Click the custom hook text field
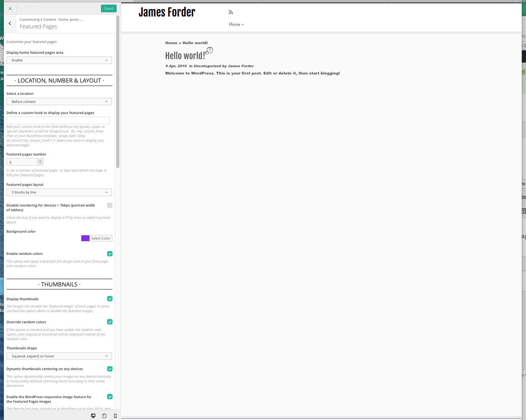 pos(58,121)
